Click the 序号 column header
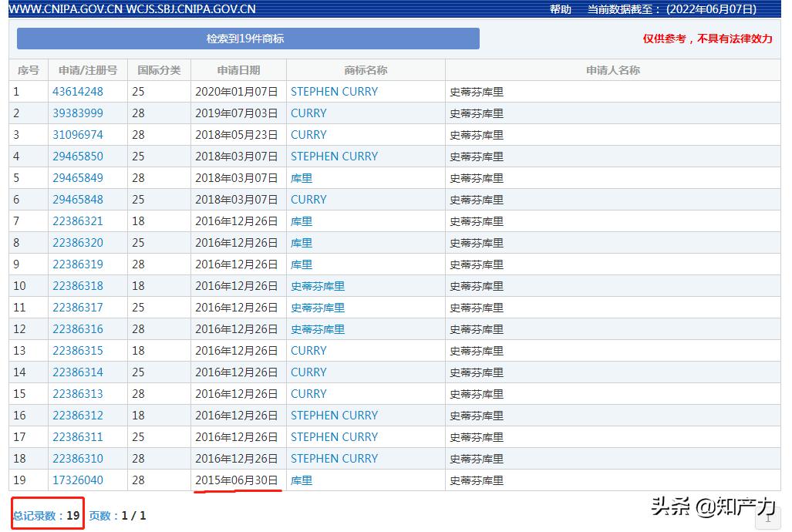Screen dimensions: 792x532 [x=29, y=70]
